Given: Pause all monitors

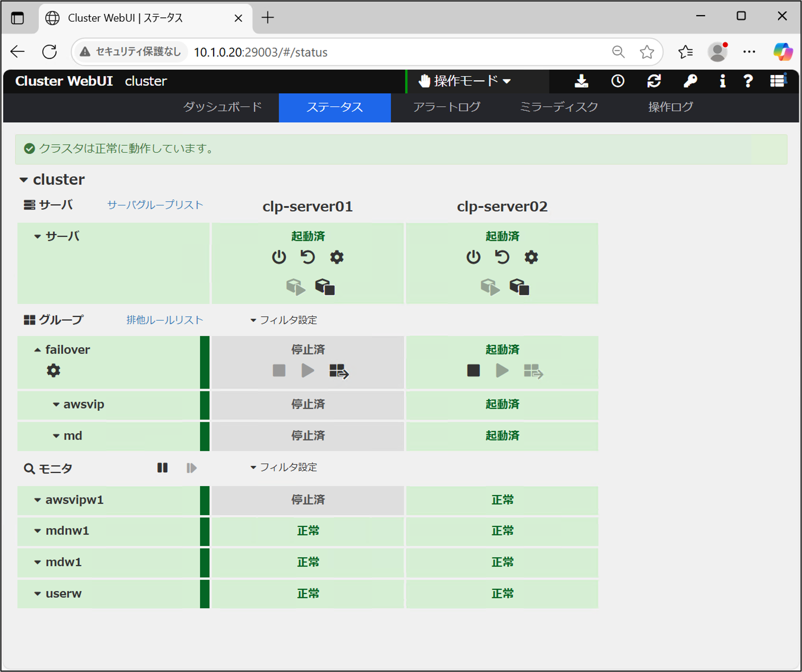Looking at the screenshot, I should (163, 468).
